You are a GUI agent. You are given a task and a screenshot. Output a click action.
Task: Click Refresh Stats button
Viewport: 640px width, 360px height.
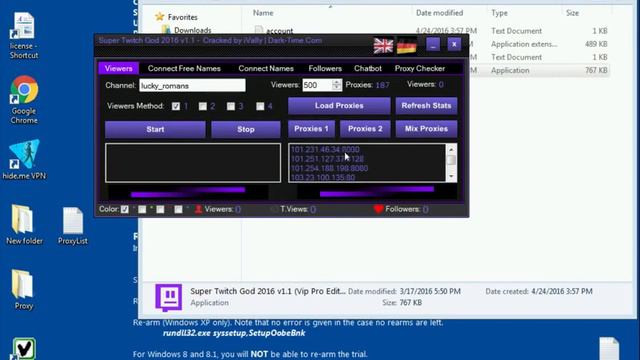coord(426,106)
